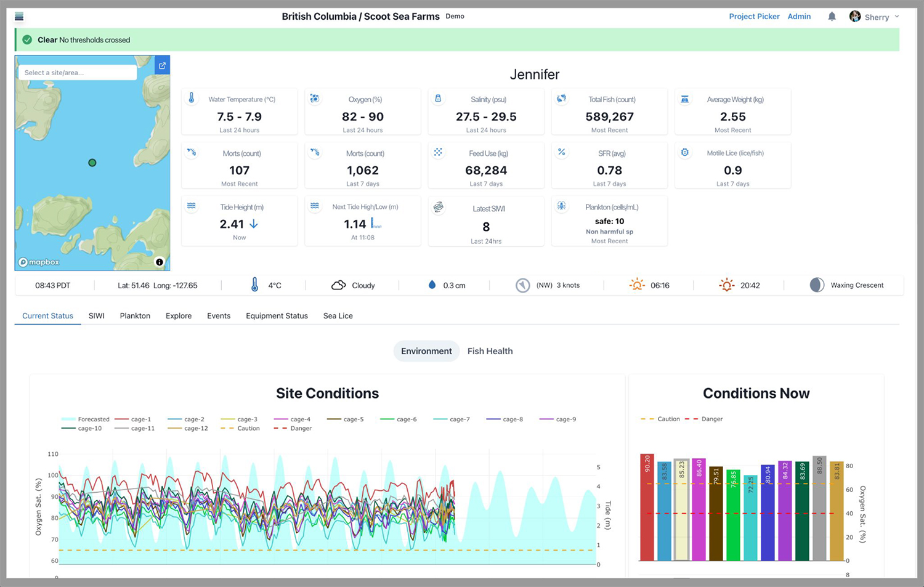The image size is (924, 587).
Task: Open the hamburger menu icon
Action: point(19,17)
